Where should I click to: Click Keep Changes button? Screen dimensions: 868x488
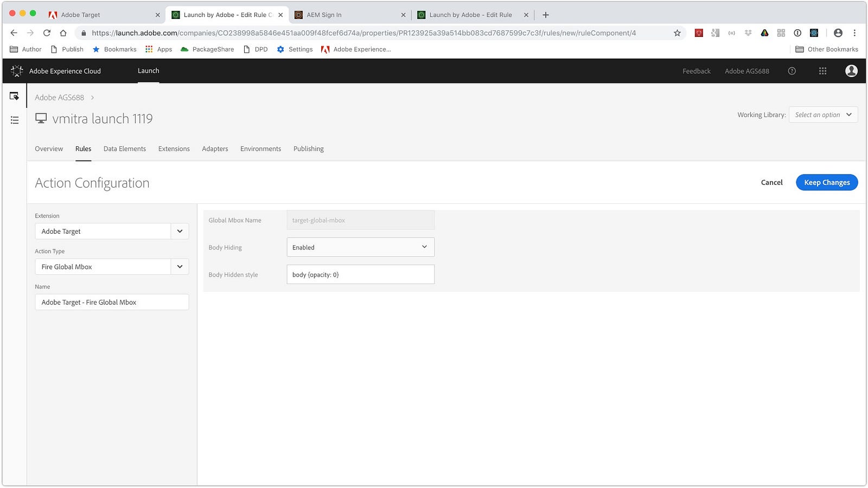(x=827, y=182)
